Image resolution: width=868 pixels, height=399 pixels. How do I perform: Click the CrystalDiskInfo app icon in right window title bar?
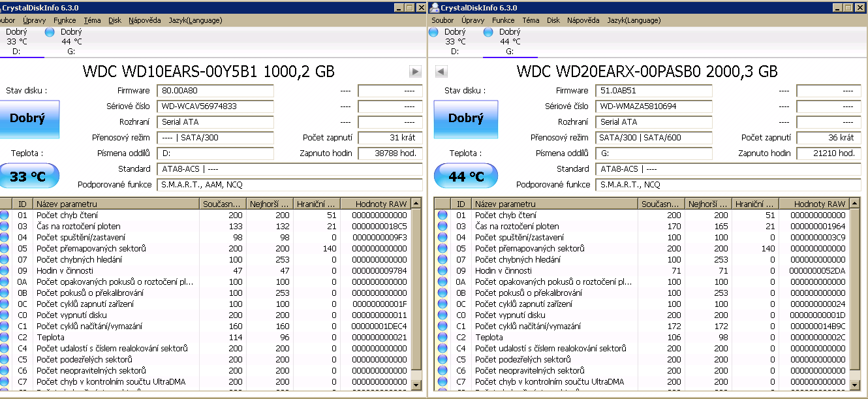pyautogui.click(x=435, y=7)
